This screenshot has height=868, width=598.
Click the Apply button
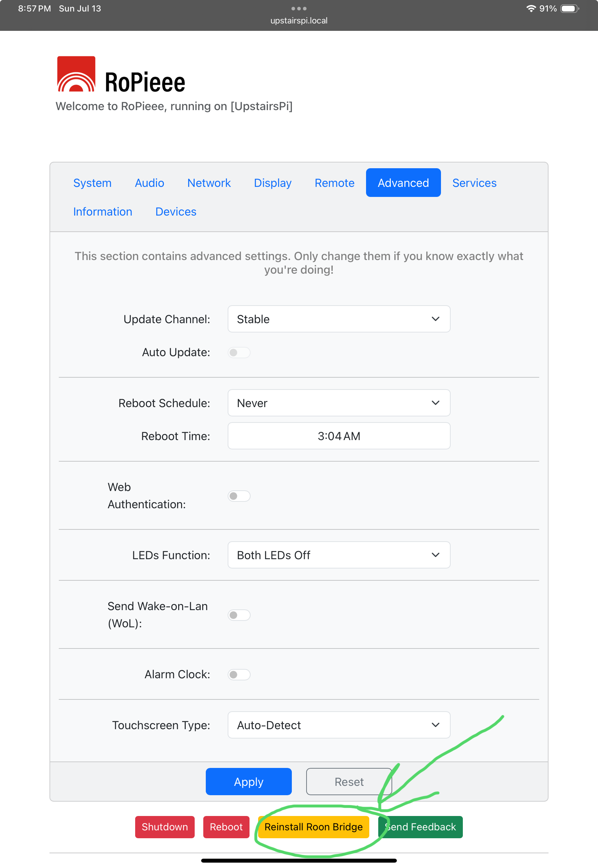(248, 782)
